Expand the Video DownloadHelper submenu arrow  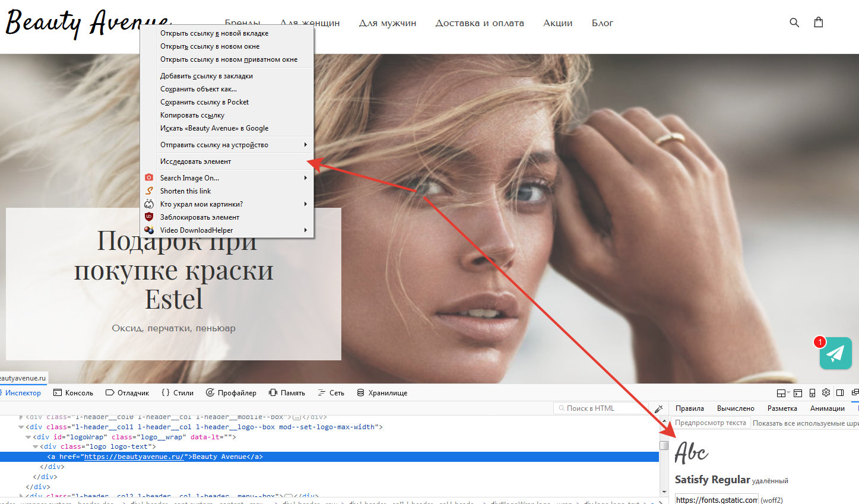(x=306, y=230)
